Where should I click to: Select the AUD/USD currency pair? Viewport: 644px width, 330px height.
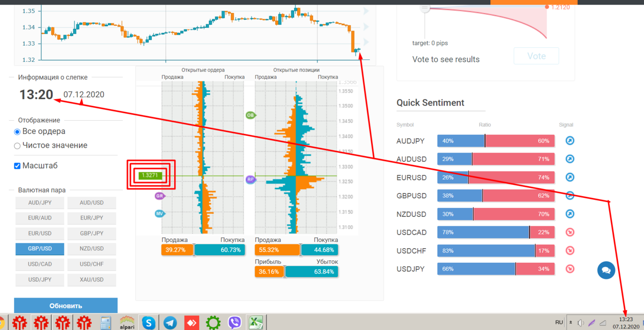[x=92, y=203]
